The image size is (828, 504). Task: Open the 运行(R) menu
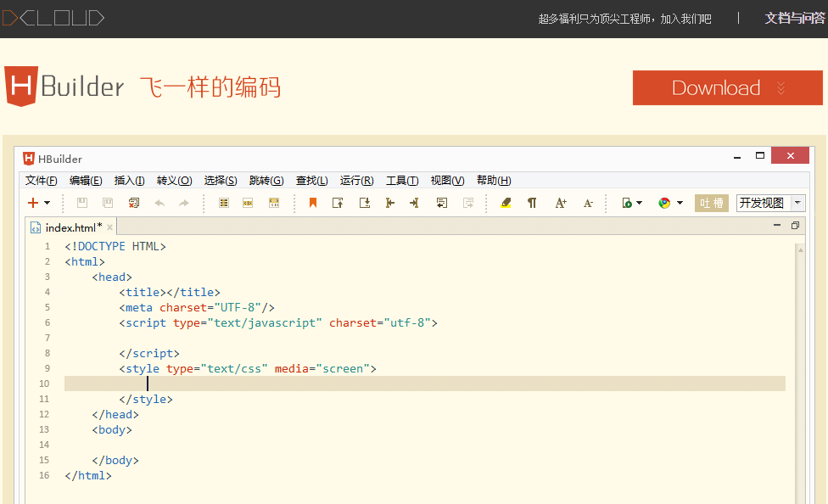point(356,181)
